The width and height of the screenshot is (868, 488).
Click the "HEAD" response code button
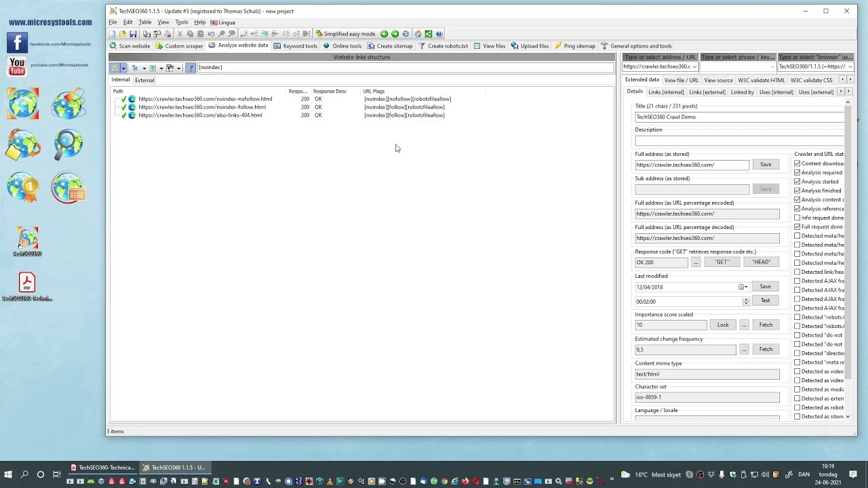(761, 262)
